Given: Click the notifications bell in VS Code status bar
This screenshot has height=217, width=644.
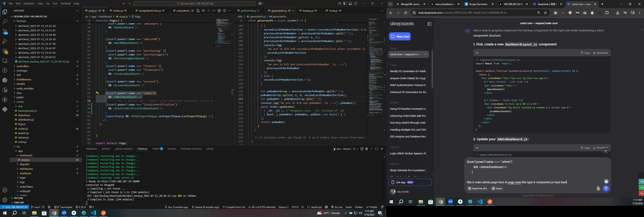Looking at the screenshot, I should point(382,207).
